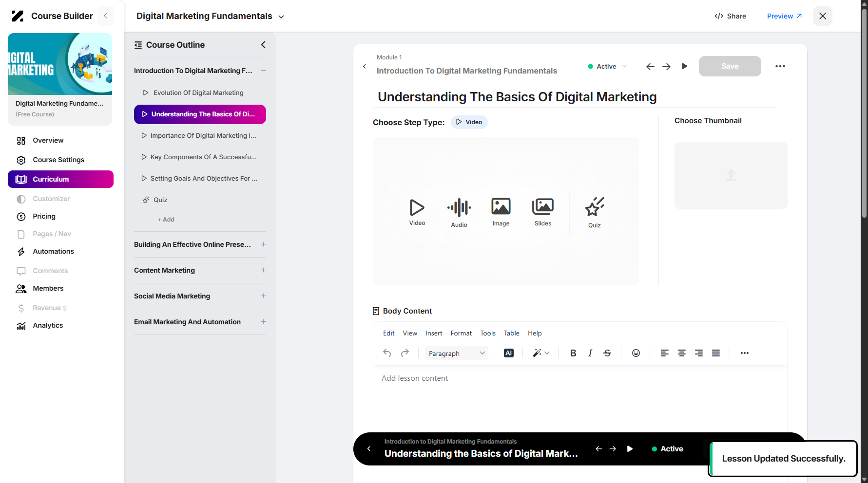Center align the body text
This screenshot has width=868, height=483.
click(682, 353)
